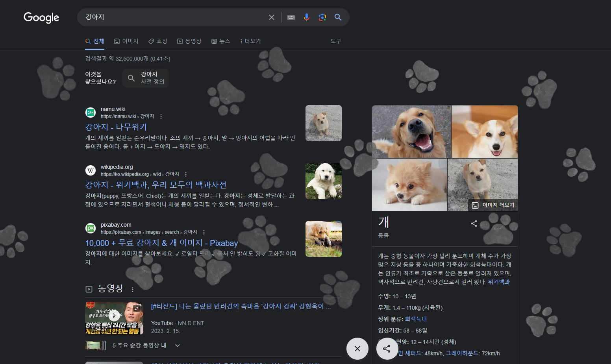Open the 더보기 search category dropdown
Viewport: 611px width, 364px height.
tap(250, 41)
